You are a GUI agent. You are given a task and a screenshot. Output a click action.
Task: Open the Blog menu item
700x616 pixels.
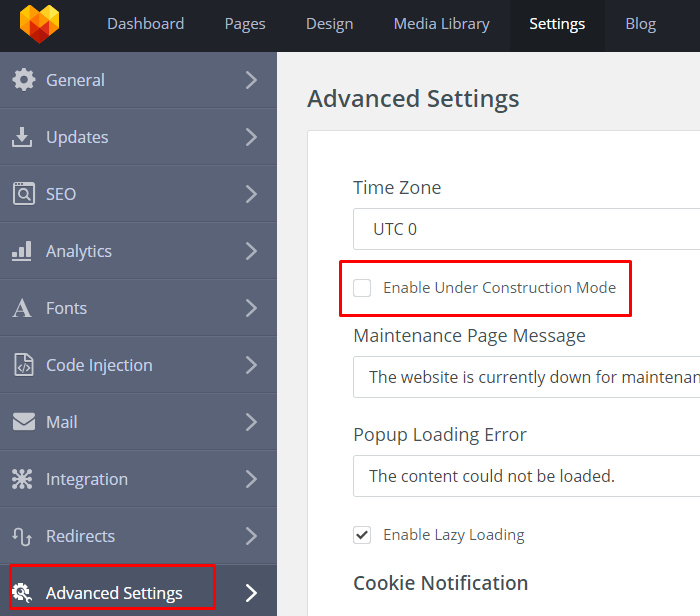[641, 24]
